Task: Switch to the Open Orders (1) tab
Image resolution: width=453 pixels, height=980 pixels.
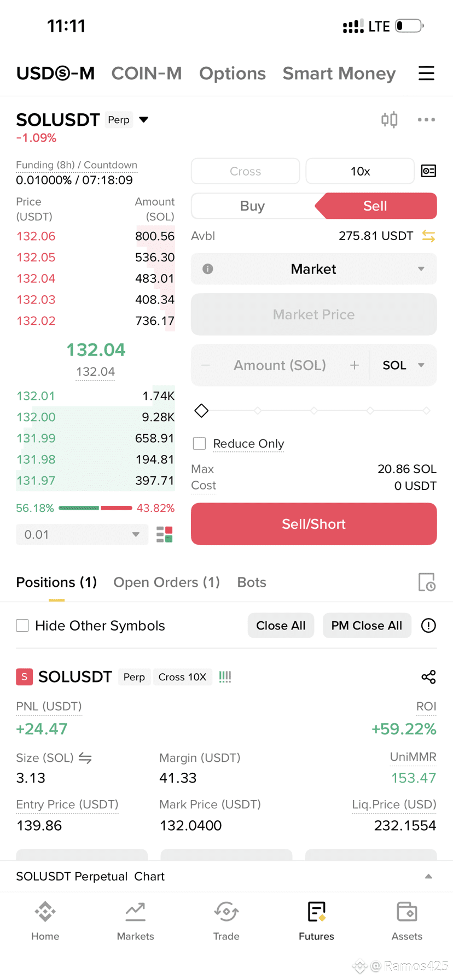Action: coord(166,582)
